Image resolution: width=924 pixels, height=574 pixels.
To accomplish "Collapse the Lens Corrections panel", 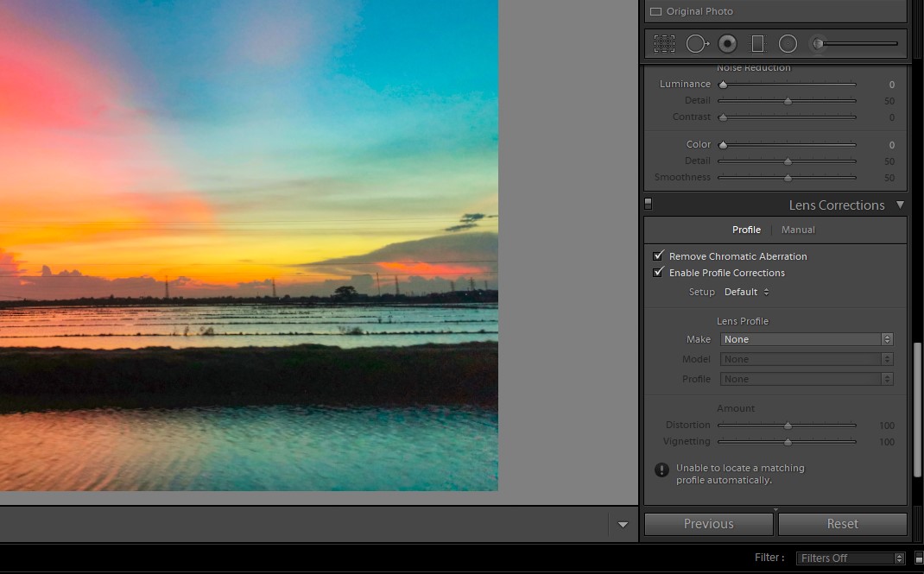I will coord(900,205).
